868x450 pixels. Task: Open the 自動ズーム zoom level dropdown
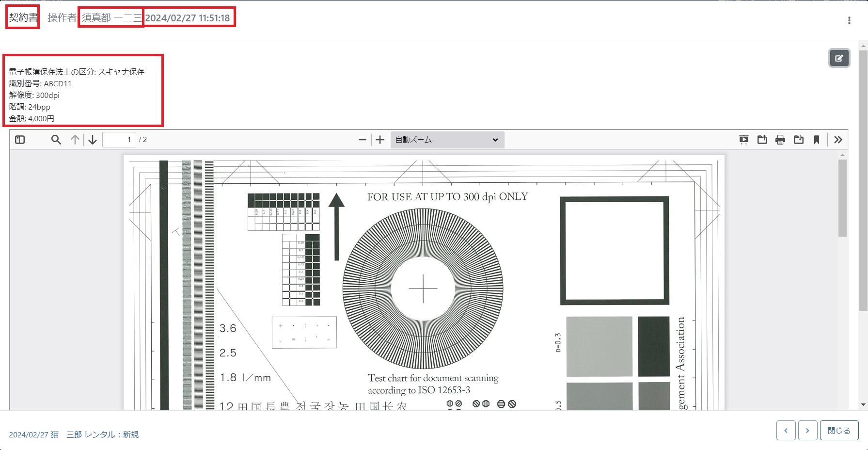(446, 140)
